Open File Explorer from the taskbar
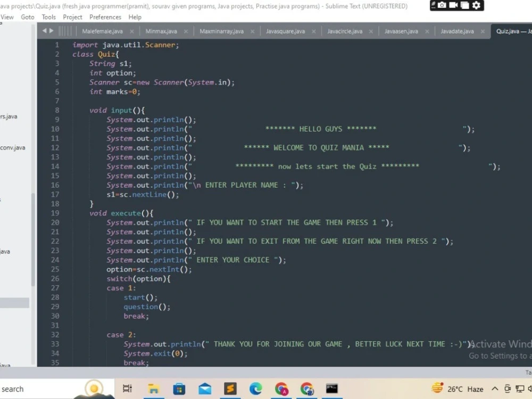 point(153,388)
